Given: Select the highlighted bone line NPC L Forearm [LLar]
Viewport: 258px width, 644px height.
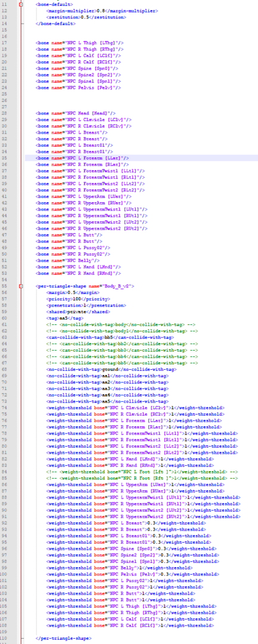Looking at the screenshot, I should pos(82,157).
